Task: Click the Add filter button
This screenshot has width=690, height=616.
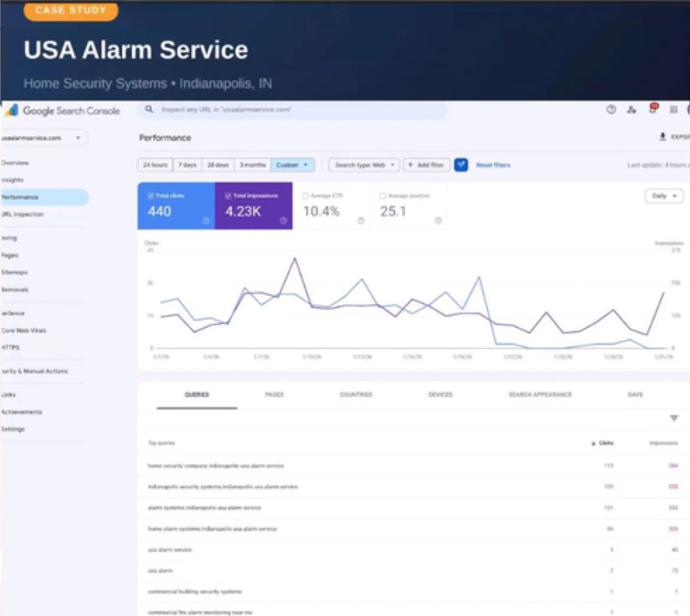Action: pyautogui.click(x=426, y=165)
